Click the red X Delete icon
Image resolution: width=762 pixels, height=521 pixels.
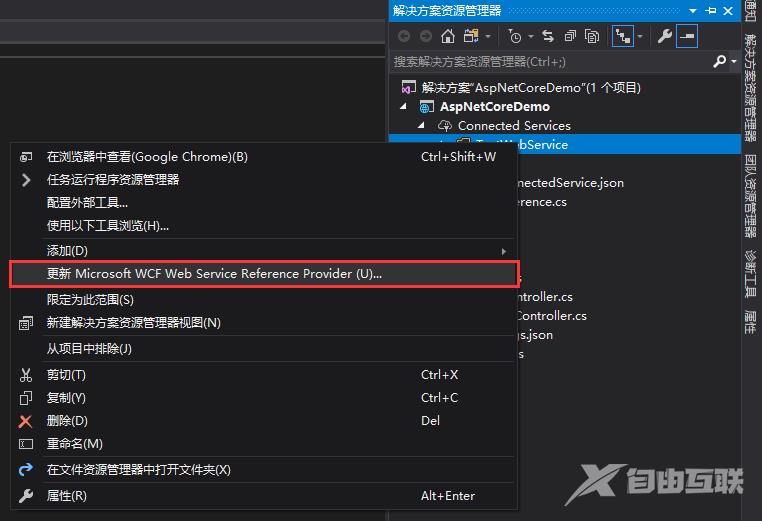[25, 421]
